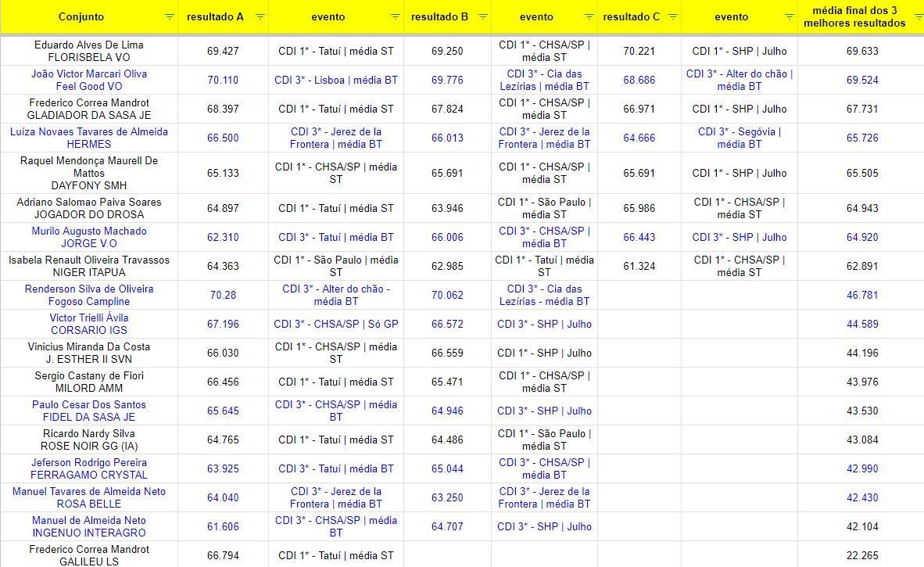
Task: Select the 69.427 result cell
Action: point(223,51)
